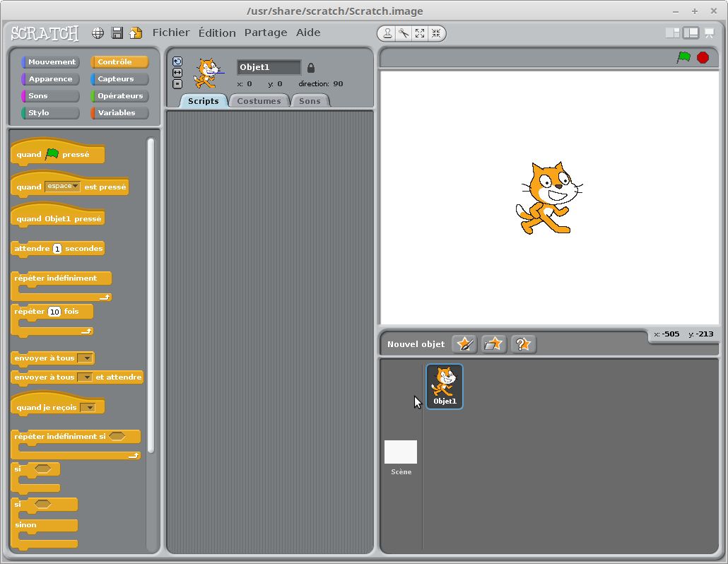Open dropdown on envoyer à tous et attendre
The image size is (728, 564).
coord(85,377)
